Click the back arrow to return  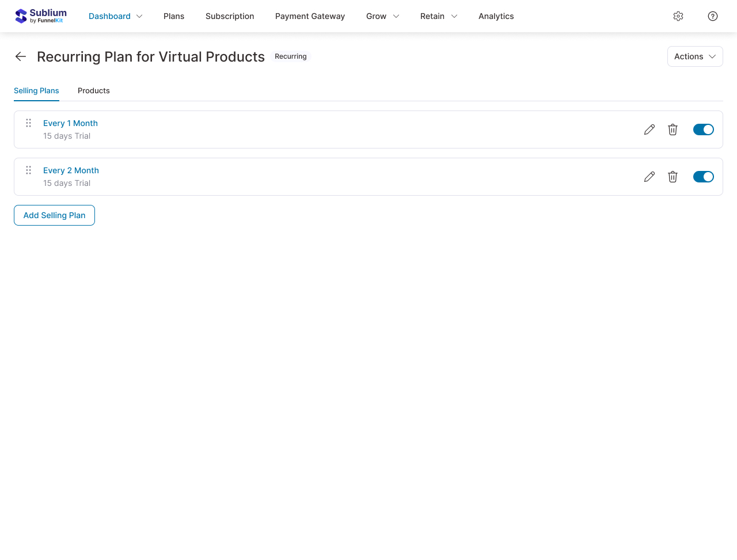(x=20, y=56)
